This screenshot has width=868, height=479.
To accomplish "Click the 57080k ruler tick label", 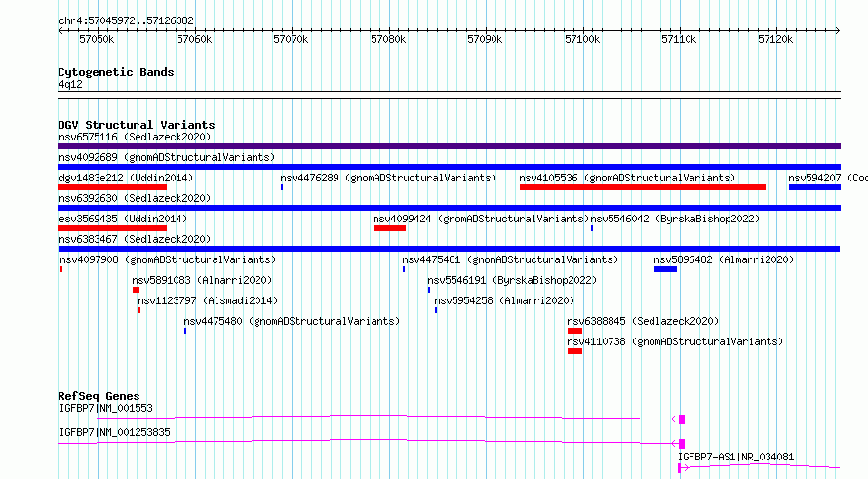I will point(388,39).
